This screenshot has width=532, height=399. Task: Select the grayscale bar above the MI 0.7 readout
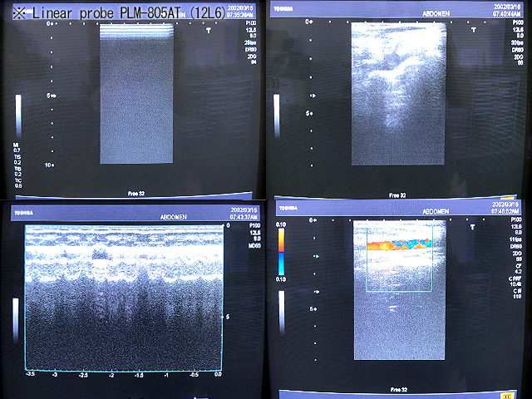pyautogui.click(x=18, y=116)
